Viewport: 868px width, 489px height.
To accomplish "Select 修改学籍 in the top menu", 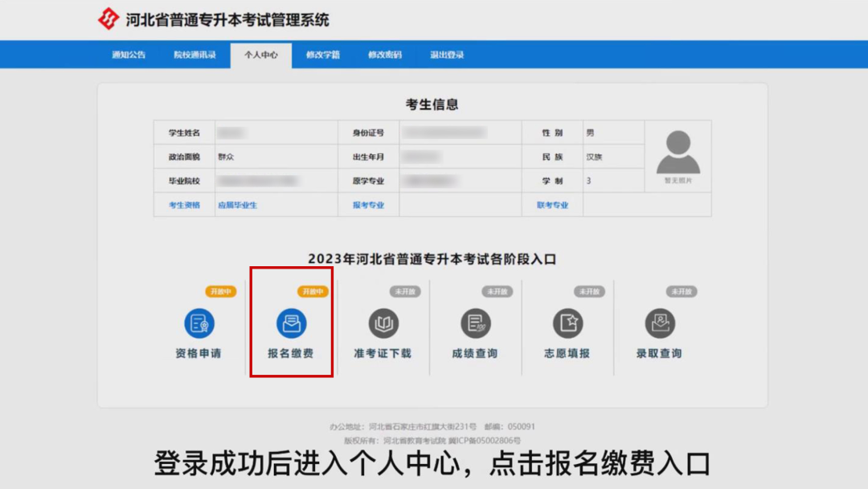I will click(322, 56).
